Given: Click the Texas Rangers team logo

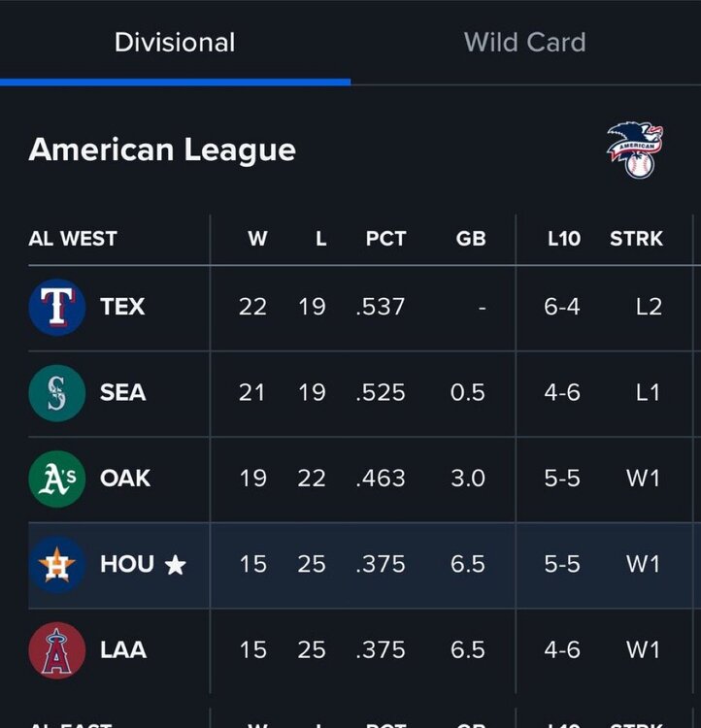Looking at the screenshot, I should coord(57,307).
